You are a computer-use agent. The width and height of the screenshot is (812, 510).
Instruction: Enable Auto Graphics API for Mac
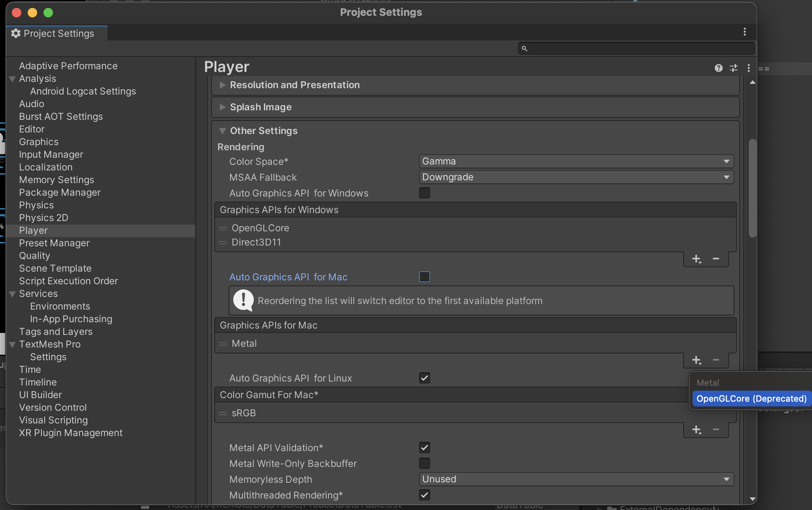425,277
